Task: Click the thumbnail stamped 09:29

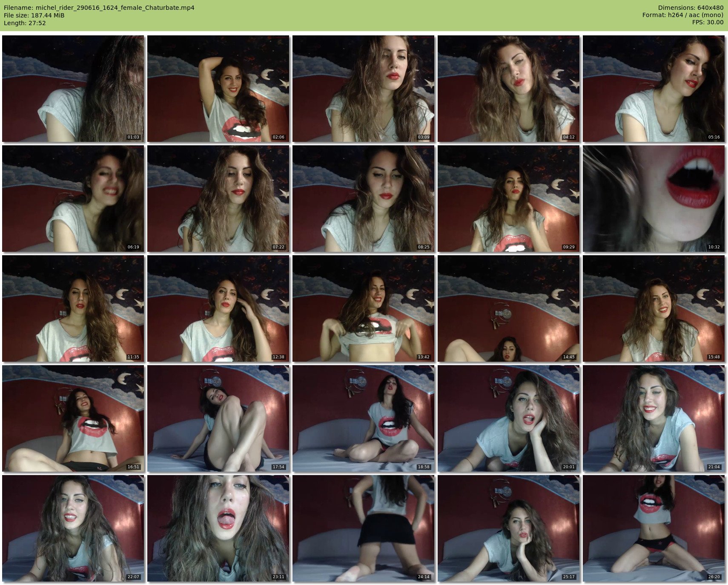Action: 509,199
